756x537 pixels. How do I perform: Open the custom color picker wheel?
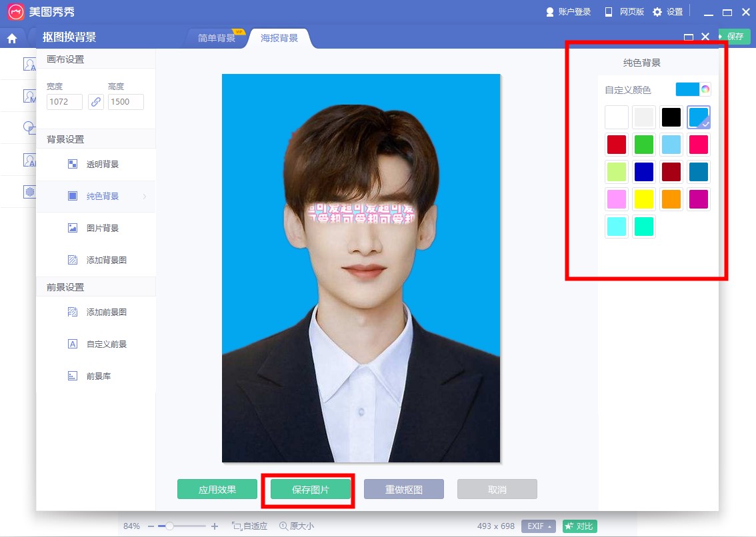pos(705,89)
